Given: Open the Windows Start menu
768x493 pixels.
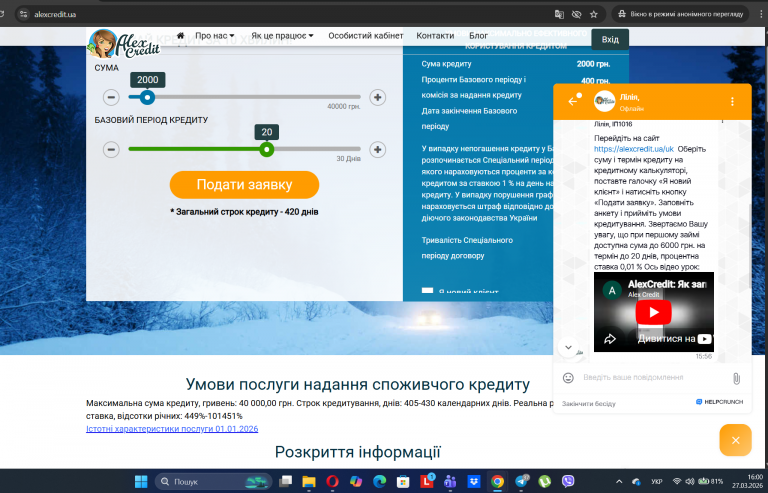Looking at the screenshot, I should pos(141,481).
